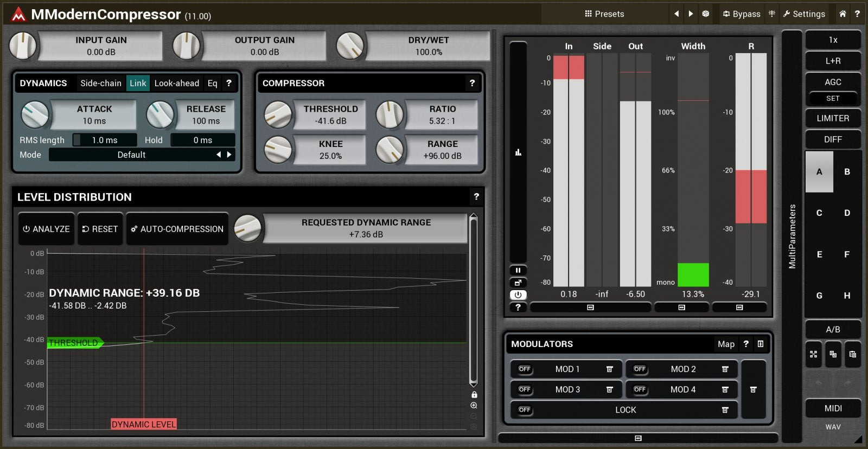The height and width of the screenshot is (449, 868).
Task: Click the Reset button
Action: tap(100, 229)
